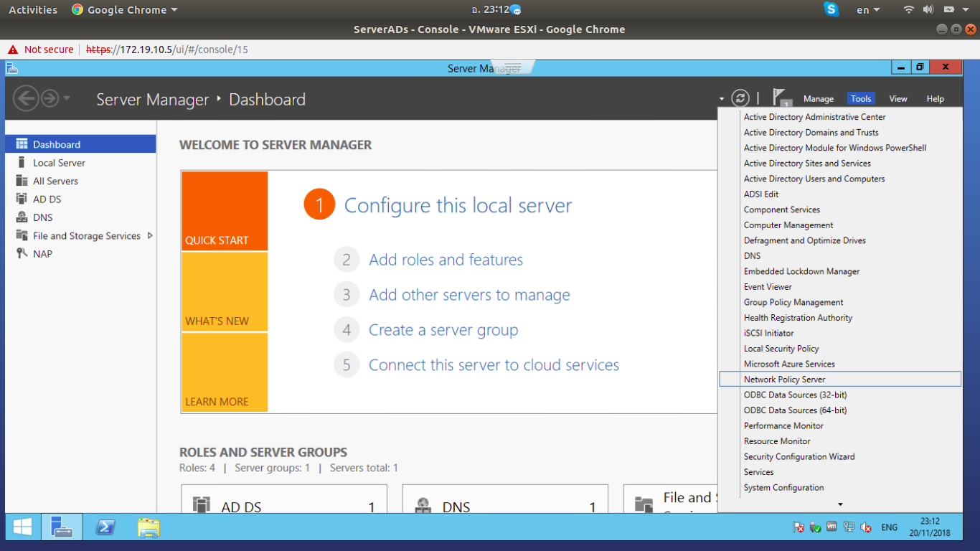Open Active Directory Sites and Services
The image size is (980, 551).
tap(840, 163)
